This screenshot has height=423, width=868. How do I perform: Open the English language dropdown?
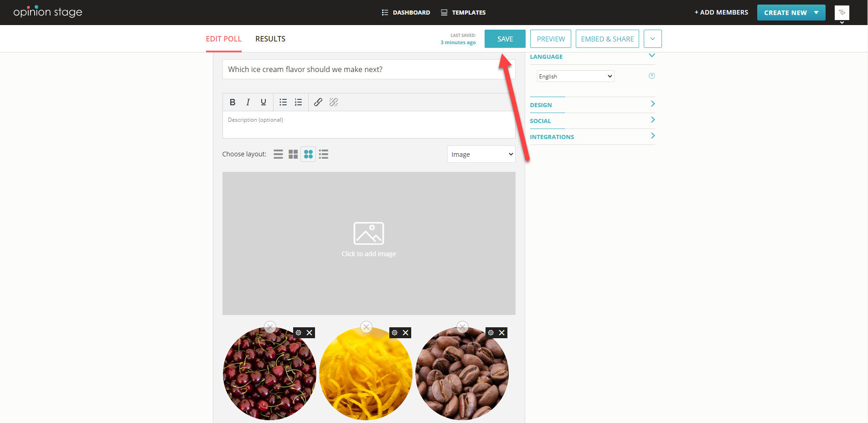(x=575, y=77)
